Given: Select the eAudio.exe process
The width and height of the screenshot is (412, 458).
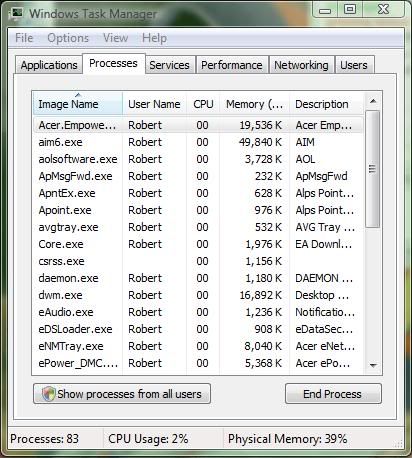Looking at the screenshot, I should pyautogui.click(x=198, y=312).
